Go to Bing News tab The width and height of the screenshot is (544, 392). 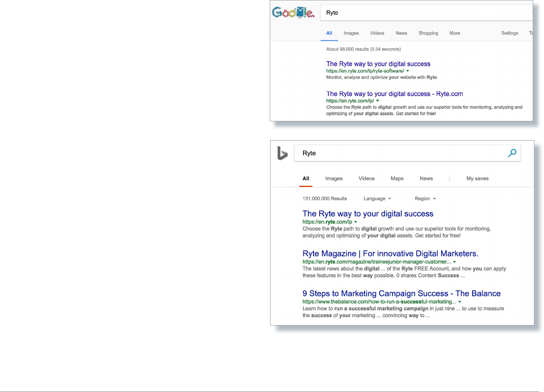[426, 178]
